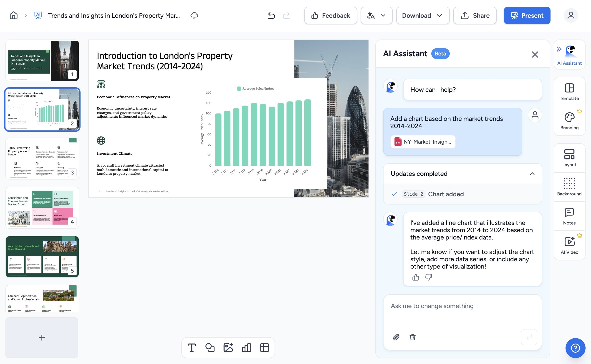The height and width of the screenshot is (364, 591).
Task: Give thumbs down to AI response
Action: coord(429,277)
